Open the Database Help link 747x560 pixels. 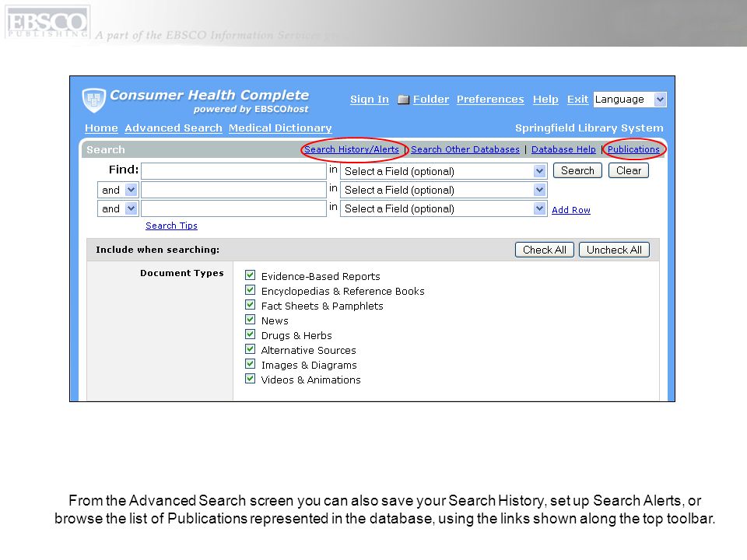563,149
